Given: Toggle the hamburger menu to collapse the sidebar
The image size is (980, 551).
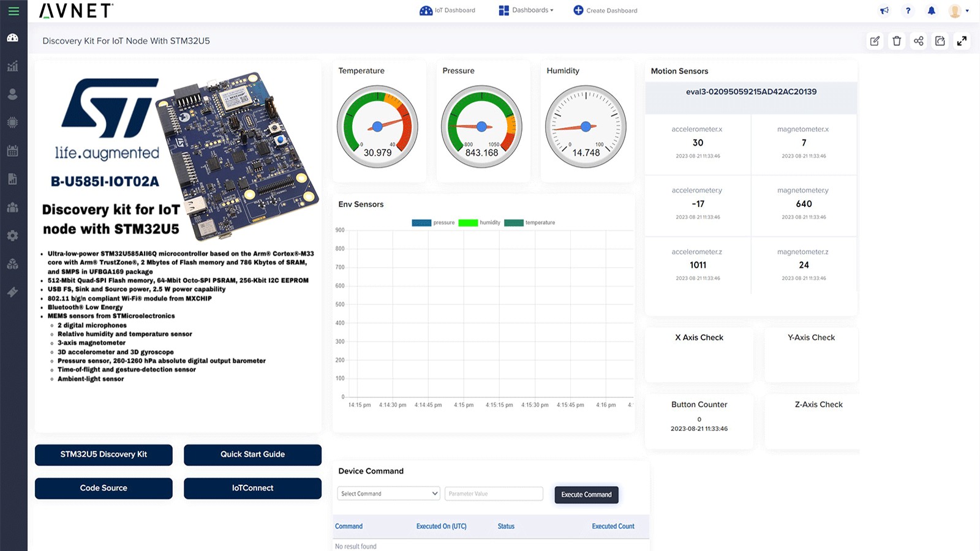Looking at the screenshot, I should pyautogui.click(x=13, y=10).
